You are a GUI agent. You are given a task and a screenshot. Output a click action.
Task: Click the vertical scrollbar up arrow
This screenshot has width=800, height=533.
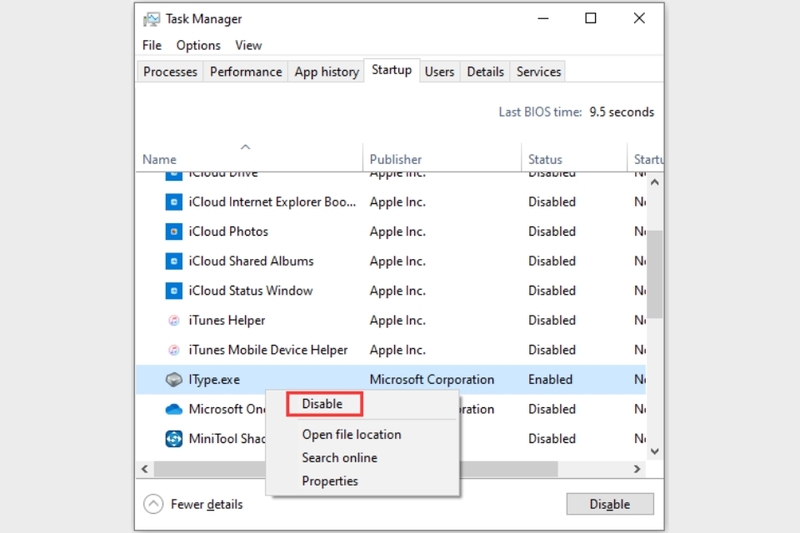[655, 182]
